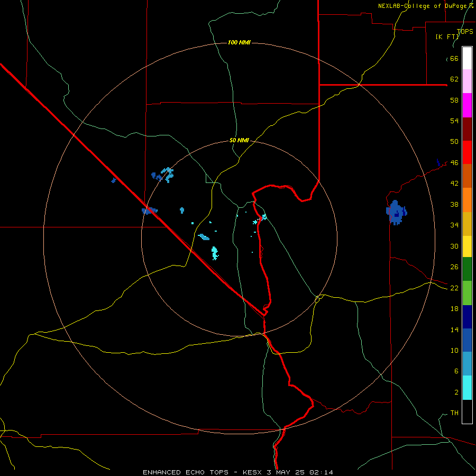Click the 'TH' threshold legend label
The image size is (476, 476).
coord(454,413)
